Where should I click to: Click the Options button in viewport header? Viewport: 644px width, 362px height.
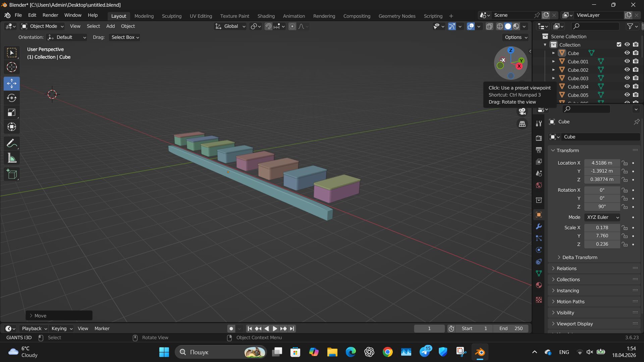tap(516, 37)
